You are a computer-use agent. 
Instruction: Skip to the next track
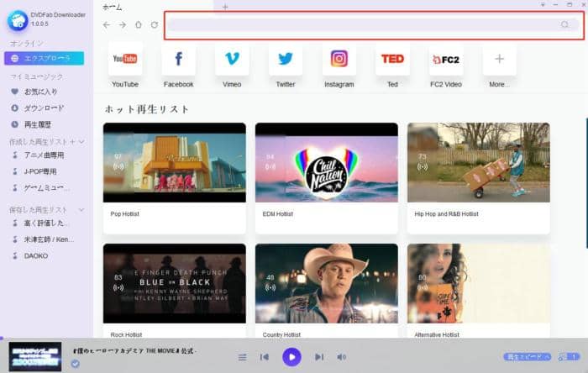319,357
